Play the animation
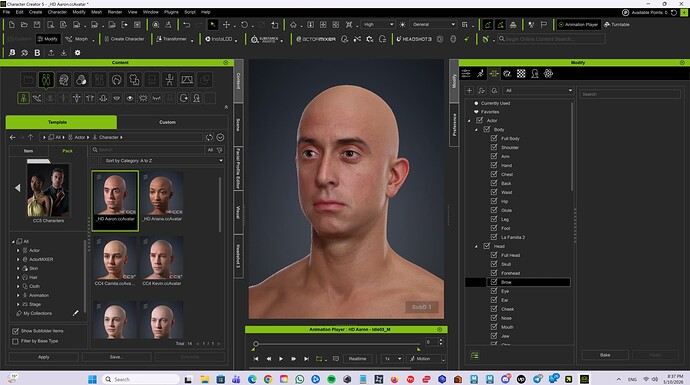The height and width of the screenshot is (385, 690). pos(281,359)
